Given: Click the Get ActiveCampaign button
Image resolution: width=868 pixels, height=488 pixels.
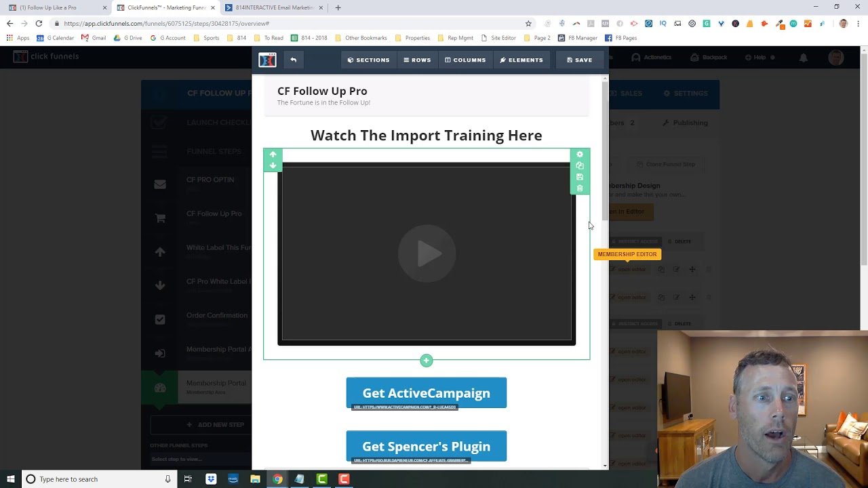Looking at the screenshot, I should point(427,393).
